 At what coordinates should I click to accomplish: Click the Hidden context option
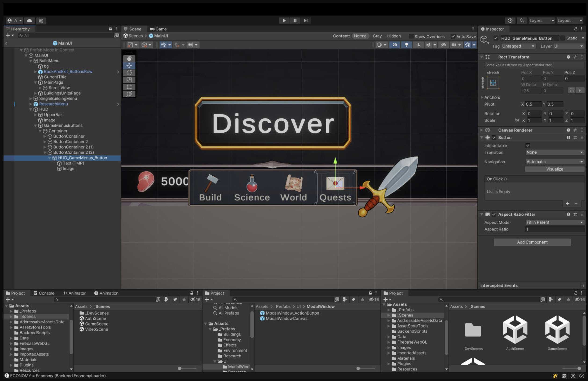(x=394, y=36)
